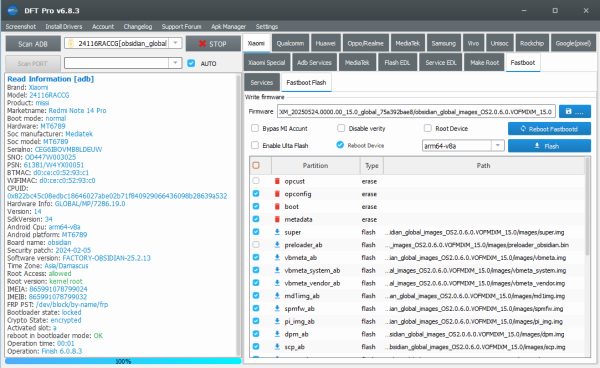Viewport: 600px width, 368px height.
Task: Switch to the Huawei brand tab
Action: (x=326, y=43)
